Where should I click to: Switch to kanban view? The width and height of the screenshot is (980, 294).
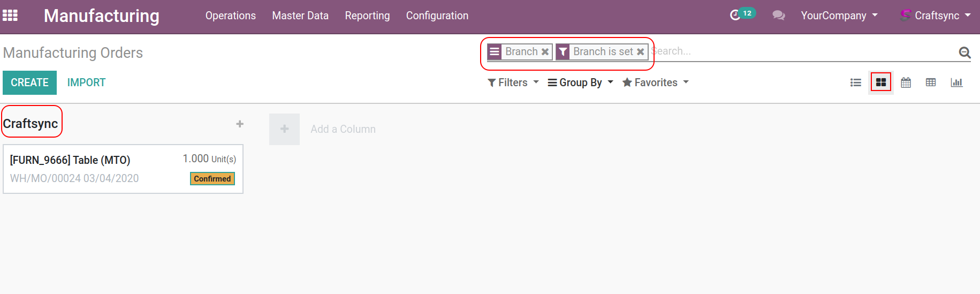880,82
